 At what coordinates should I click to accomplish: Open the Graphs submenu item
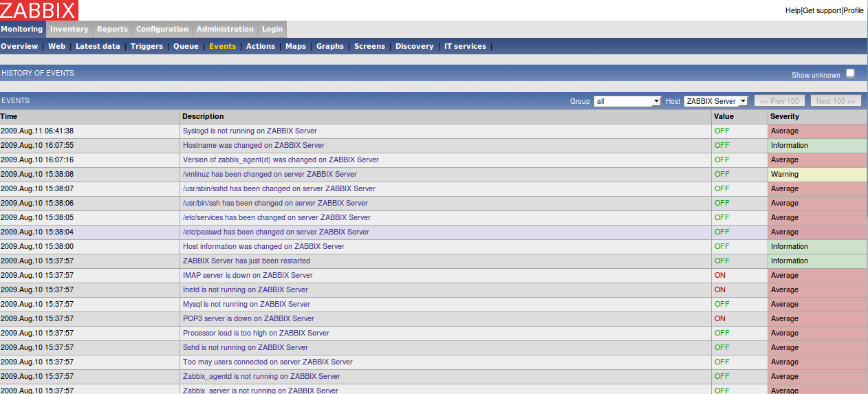329,46
